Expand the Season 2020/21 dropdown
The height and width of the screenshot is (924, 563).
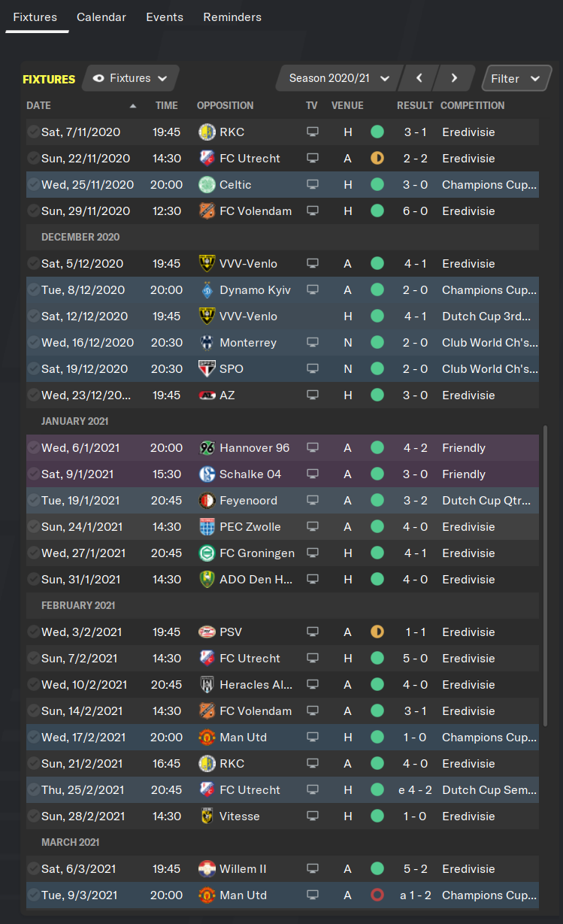[339, 78]
